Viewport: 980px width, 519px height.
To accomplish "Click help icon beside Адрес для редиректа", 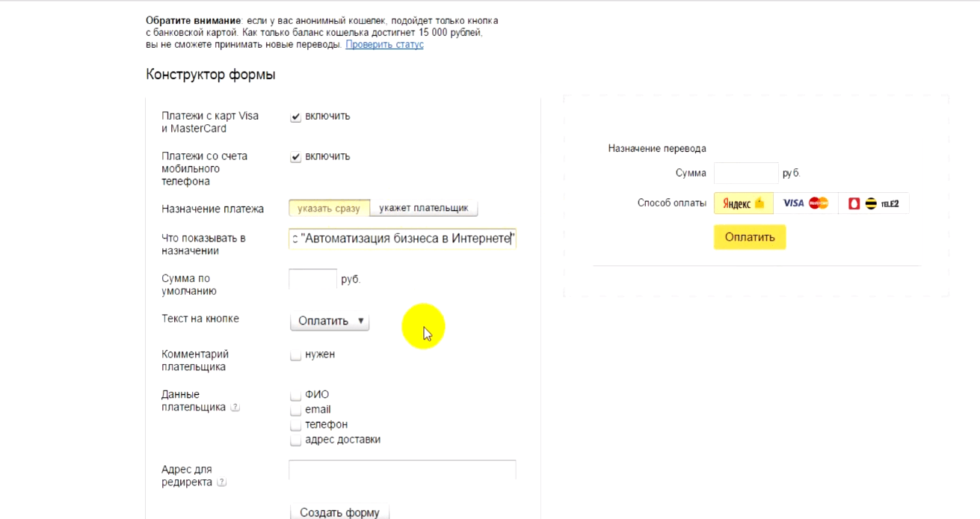I will (221, 482).
